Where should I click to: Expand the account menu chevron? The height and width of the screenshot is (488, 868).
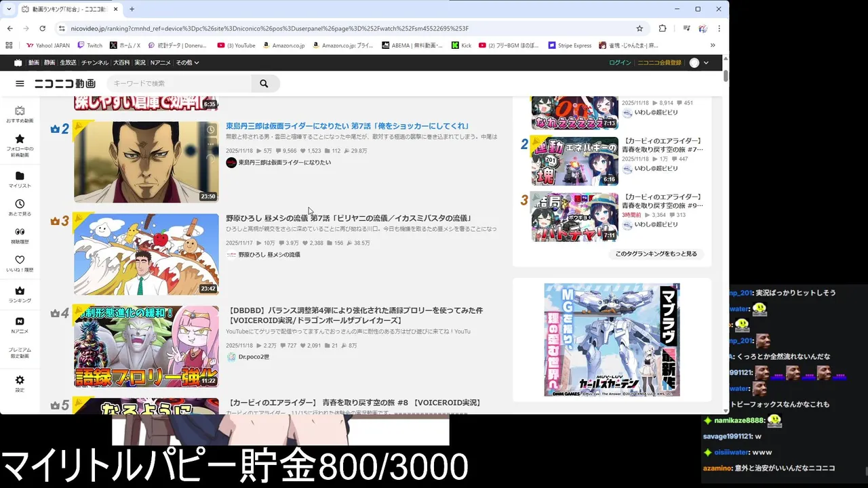click(x=706, y=62)
